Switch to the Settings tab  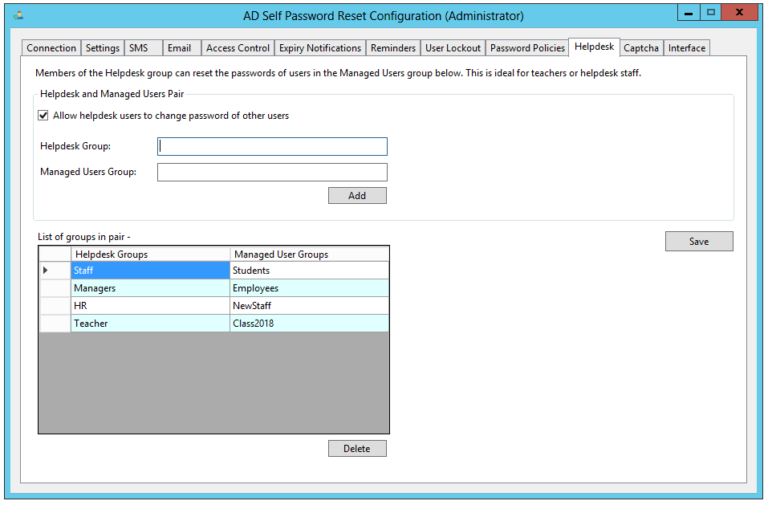pyautogui.click(x=102, y=48)
